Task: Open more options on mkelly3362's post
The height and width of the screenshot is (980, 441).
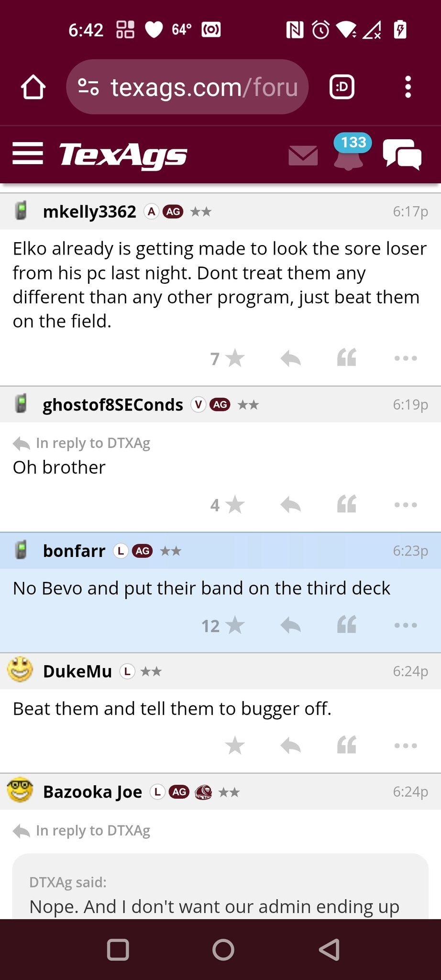Action: [406, 358]
